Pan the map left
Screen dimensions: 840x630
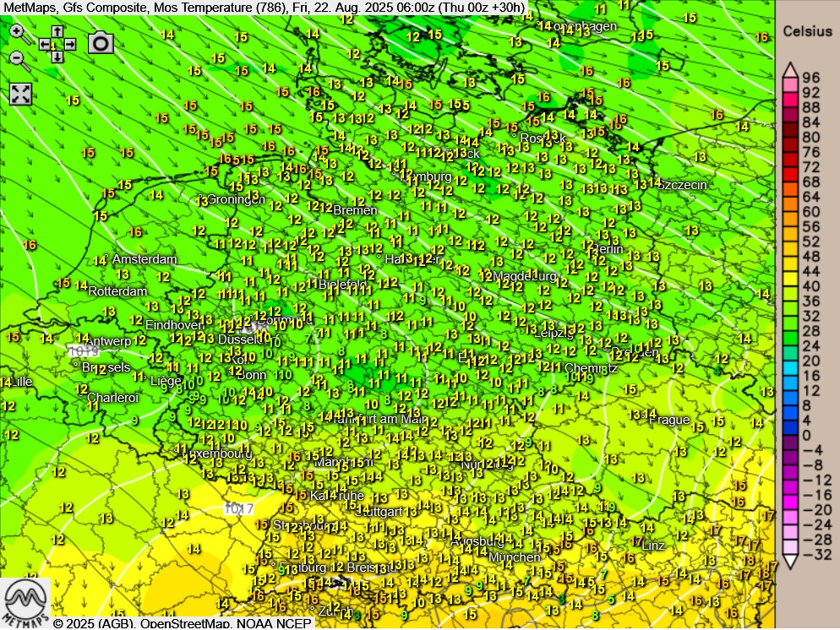click(45, 44)
